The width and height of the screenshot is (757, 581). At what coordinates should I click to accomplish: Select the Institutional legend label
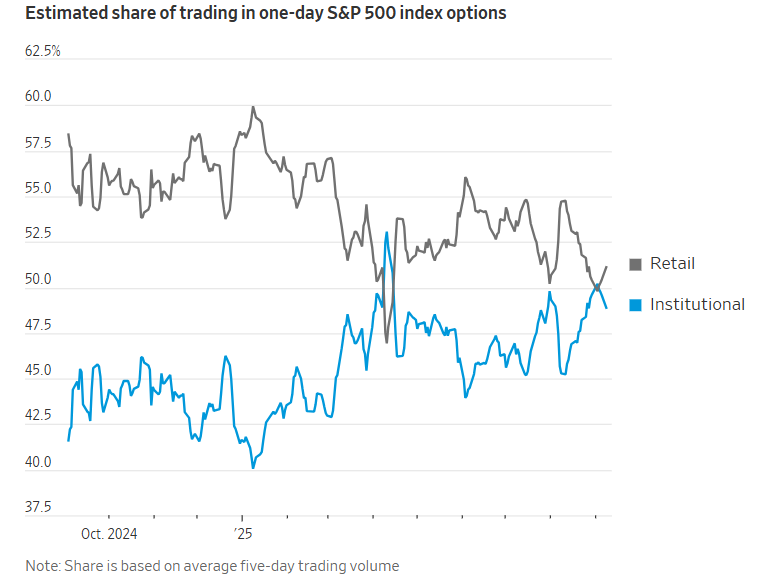click(x=697, y=304)
